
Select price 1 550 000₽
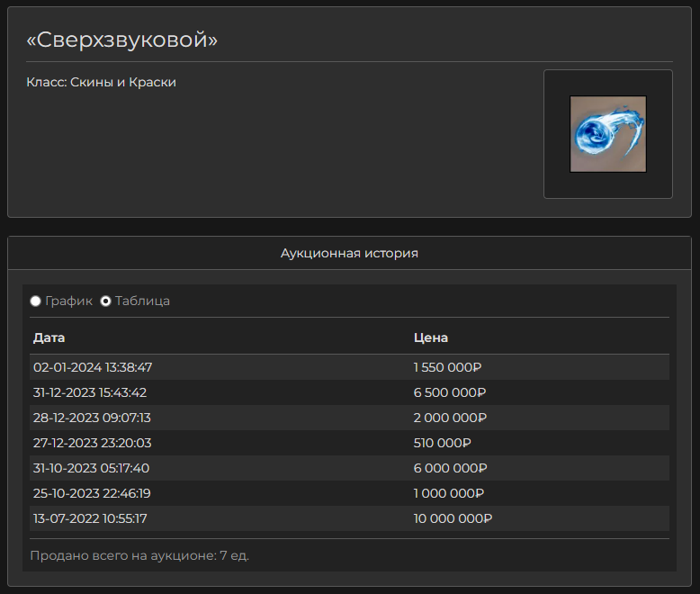click(447, 367)
